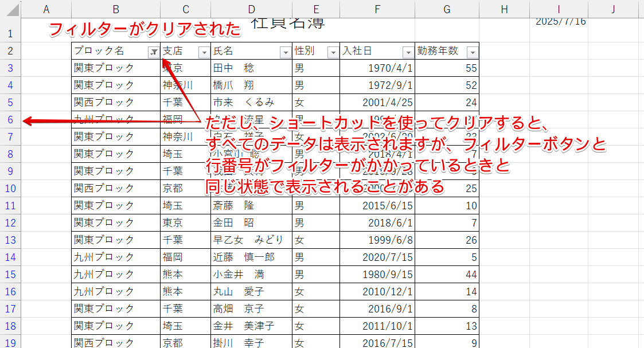Select row 18 header
Image resolution: width=644 pixels, height=348 pixels.
pyautogui.click(x=10, y=326)
